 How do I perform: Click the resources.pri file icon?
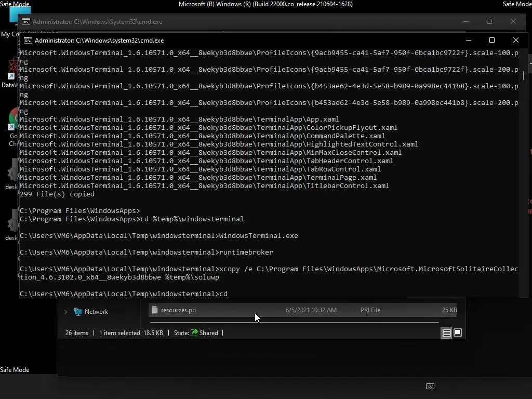pyautogui.click(x=155, y=310)
